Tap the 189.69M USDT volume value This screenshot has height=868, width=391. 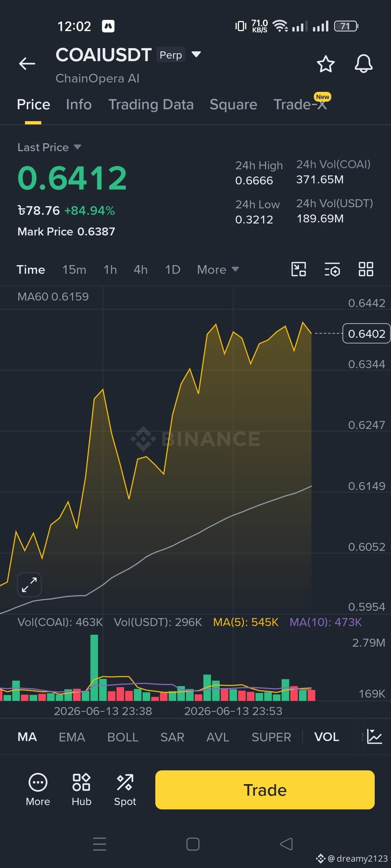tap(320, 218)
